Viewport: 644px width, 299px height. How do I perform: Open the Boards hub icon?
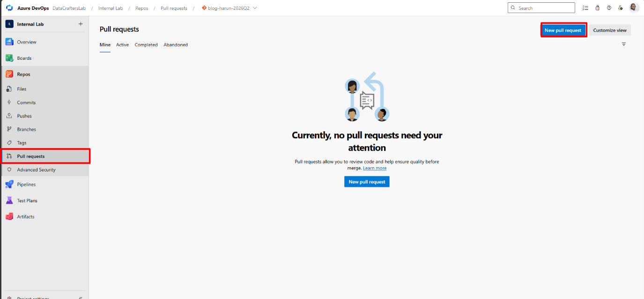(x=9, y=58)
